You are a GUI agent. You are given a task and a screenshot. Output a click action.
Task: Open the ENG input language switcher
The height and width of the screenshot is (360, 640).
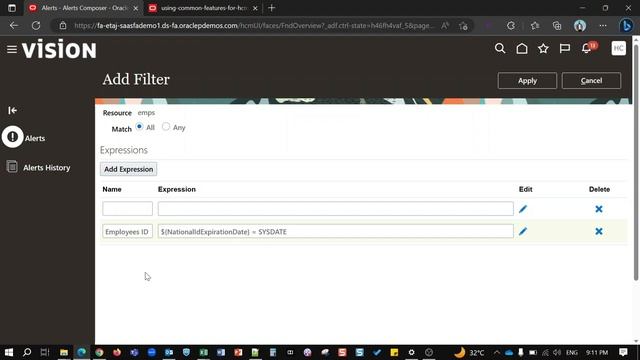point(572,352)
